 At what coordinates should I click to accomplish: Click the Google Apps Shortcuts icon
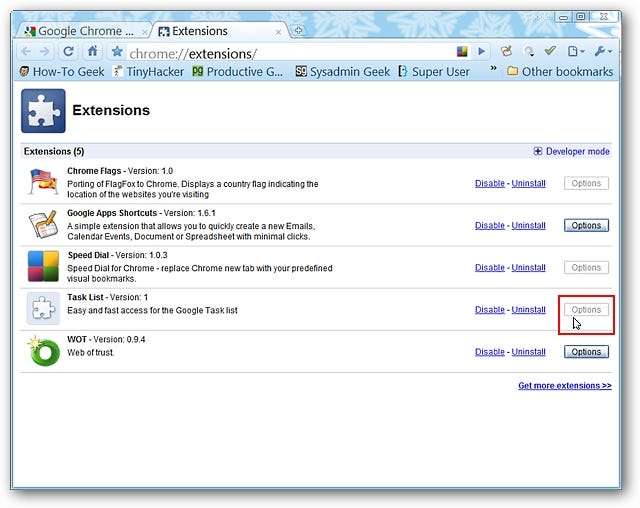coord(43,224)
